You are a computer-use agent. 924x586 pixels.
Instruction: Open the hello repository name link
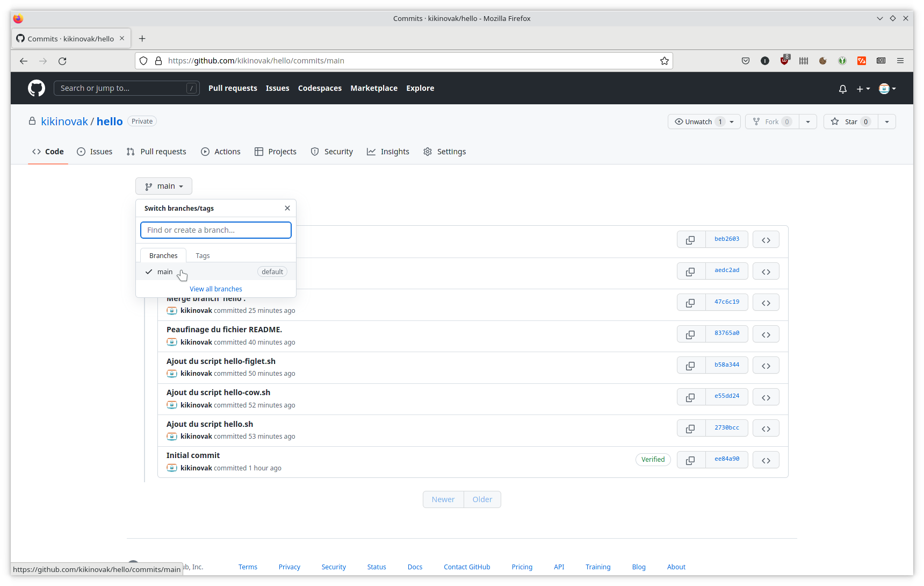[x=110, y=122]
